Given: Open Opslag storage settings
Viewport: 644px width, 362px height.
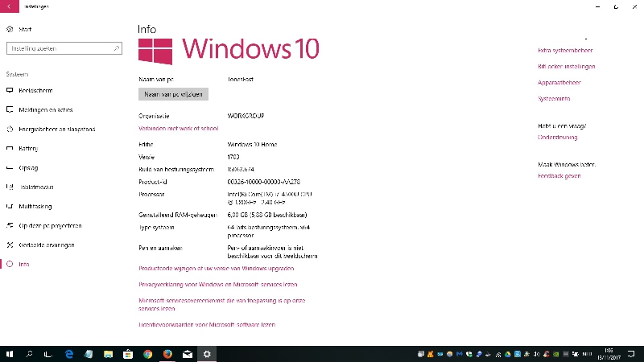Looking at the screenshot, I should point(28,167).
